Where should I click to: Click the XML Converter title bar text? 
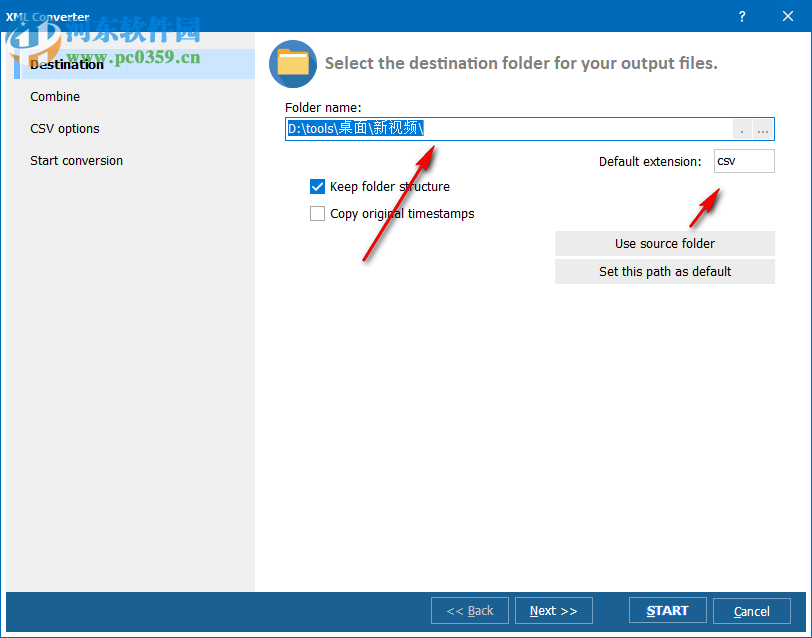(x=46, y=16)
